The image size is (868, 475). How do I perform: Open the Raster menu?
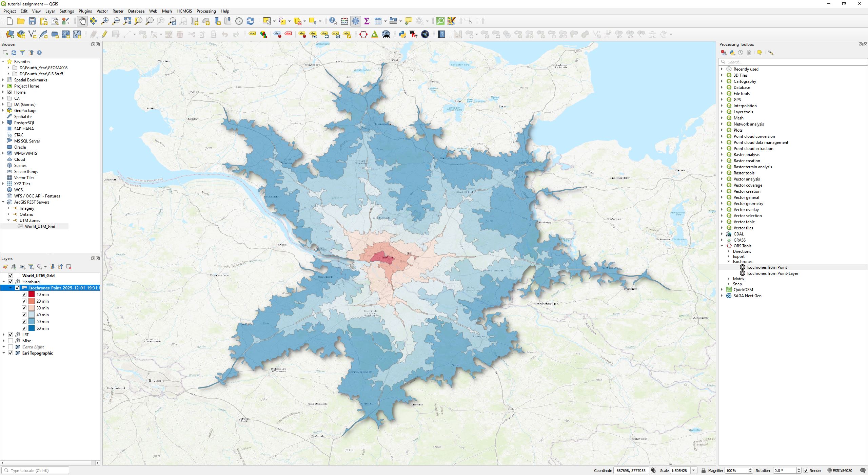(x=118, y=11)
